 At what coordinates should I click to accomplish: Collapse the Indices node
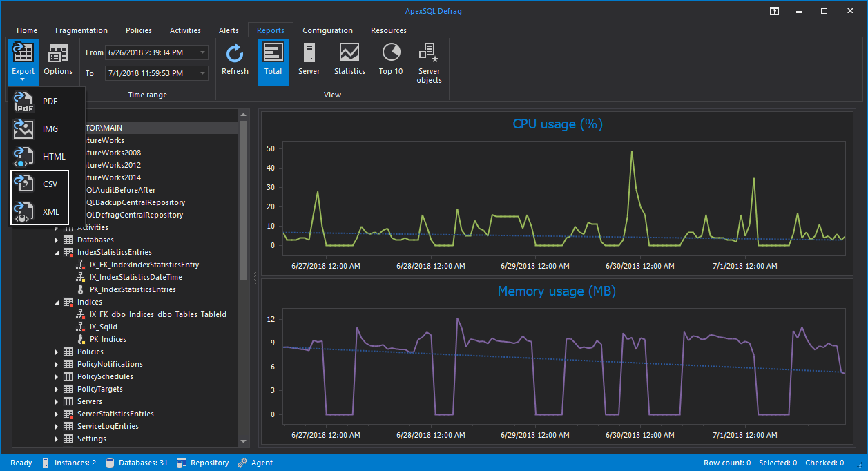coord(57,302)
